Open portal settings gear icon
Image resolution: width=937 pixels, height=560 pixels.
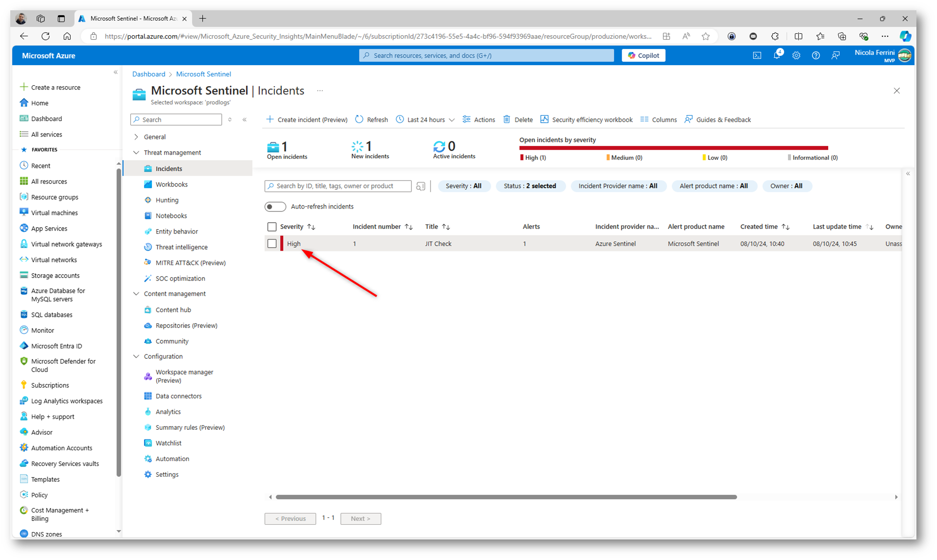coord(796,55)
